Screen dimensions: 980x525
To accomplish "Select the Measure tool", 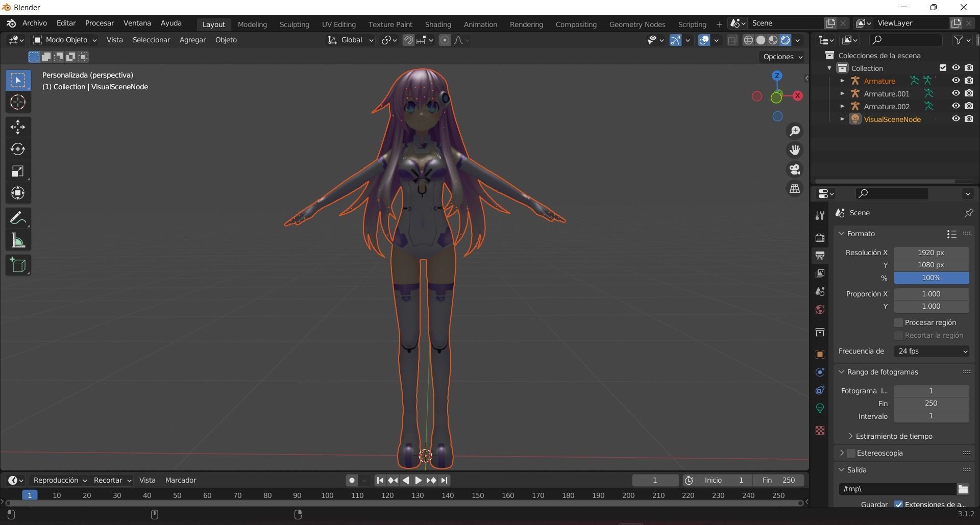I will (18, 240).
